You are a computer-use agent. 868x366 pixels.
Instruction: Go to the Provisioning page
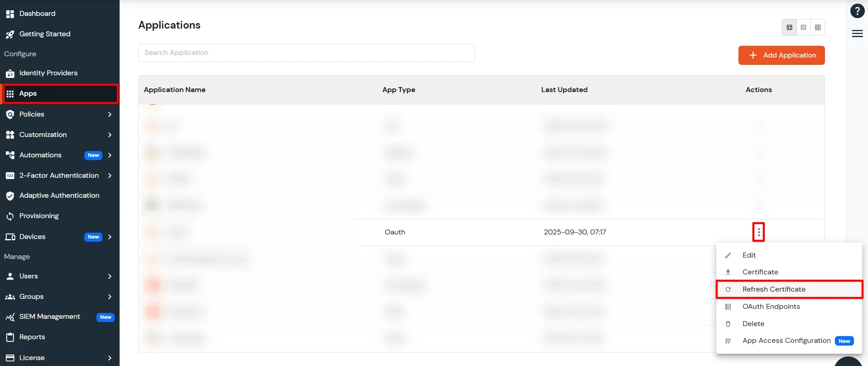tap(39, 216)
